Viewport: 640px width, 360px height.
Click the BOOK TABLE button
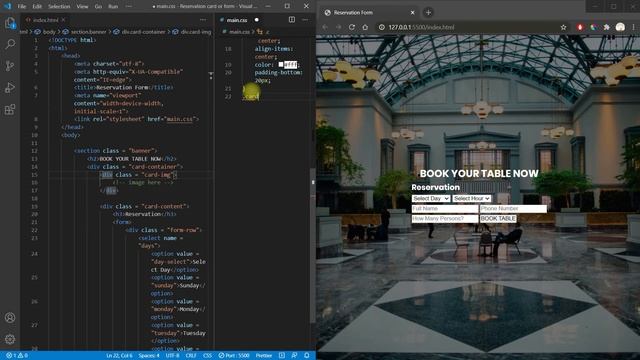[x=498, y=219]
